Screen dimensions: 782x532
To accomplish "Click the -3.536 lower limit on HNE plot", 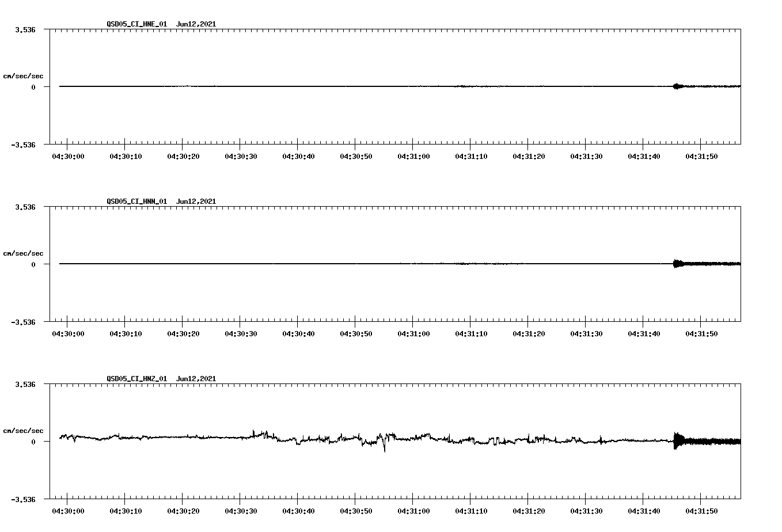I will [x=23, y=145].
